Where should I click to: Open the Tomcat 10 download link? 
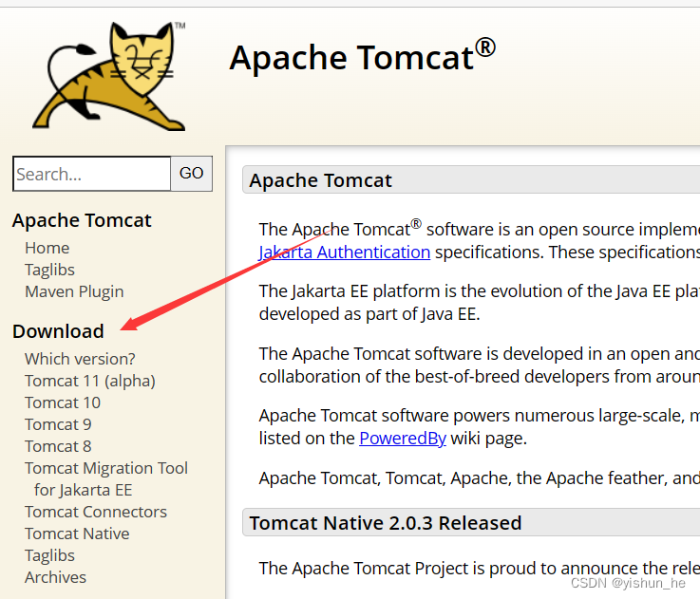[x=63, y=402]
